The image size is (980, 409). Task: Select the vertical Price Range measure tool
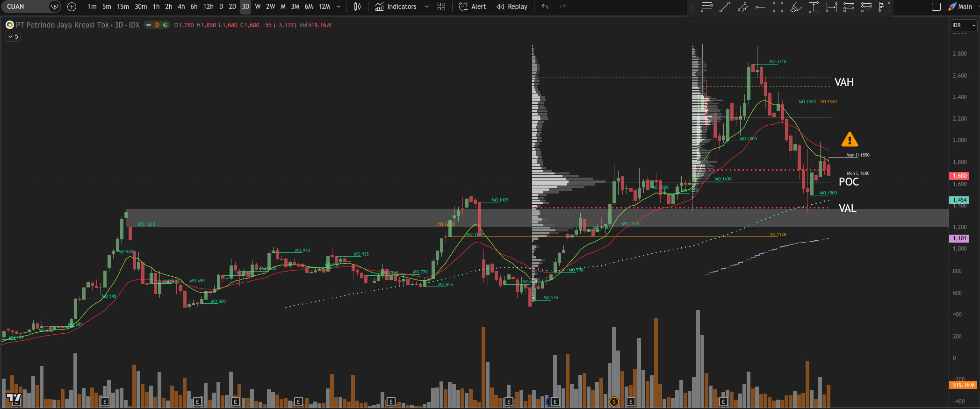pos(814,7)
